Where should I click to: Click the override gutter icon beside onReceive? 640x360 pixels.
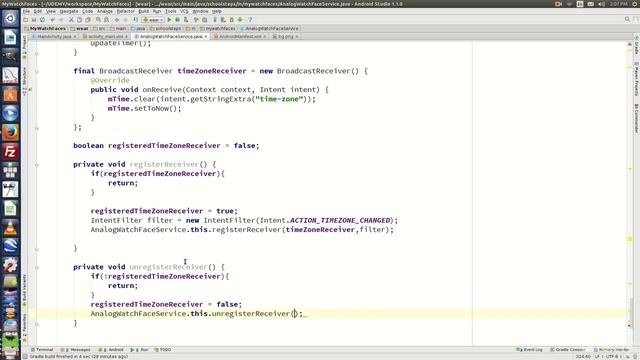coord(30,89)
